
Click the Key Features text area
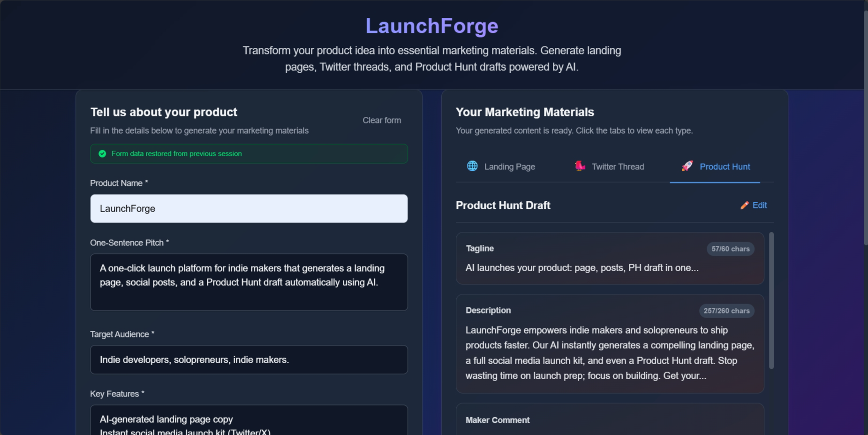pyautogui.click(x=249, y=420)
